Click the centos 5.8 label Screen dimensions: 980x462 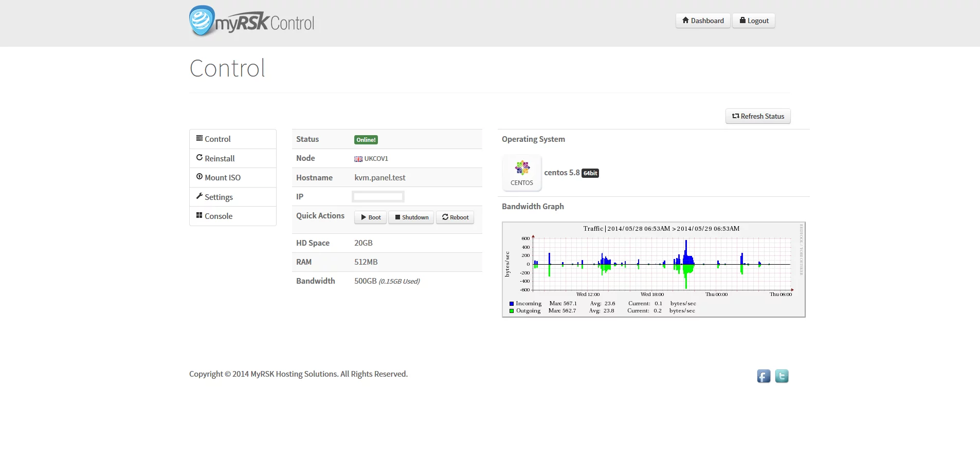(x=562, y=173)
